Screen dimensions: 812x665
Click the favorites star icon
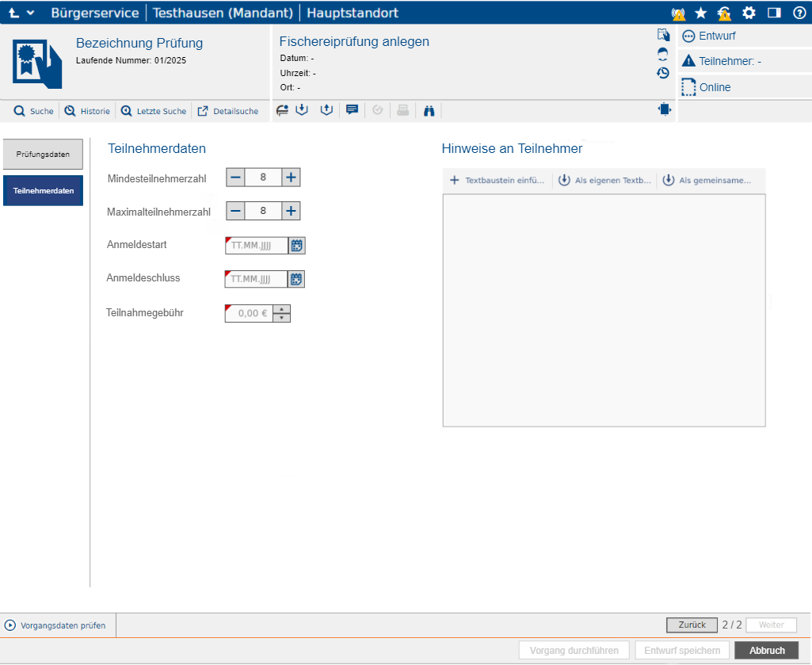(x=700, y=13)
